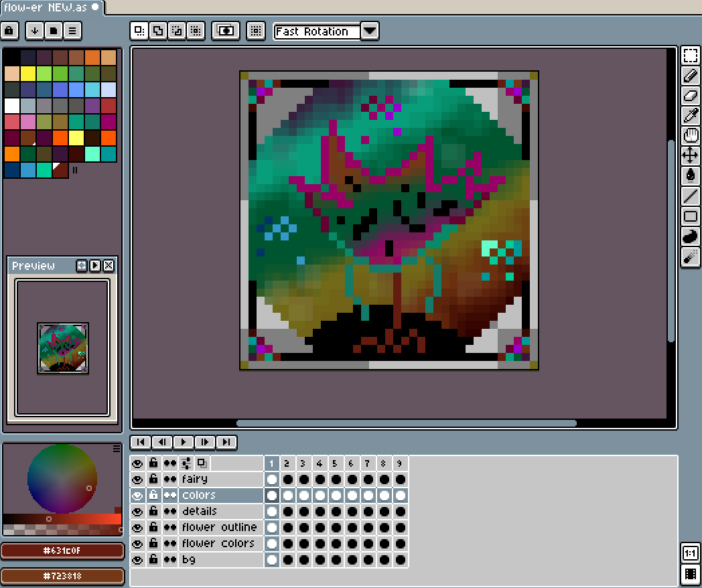Go to first frame
This screenshot has height=588, width=702.
pyautogui.click(x=141, y=442)
